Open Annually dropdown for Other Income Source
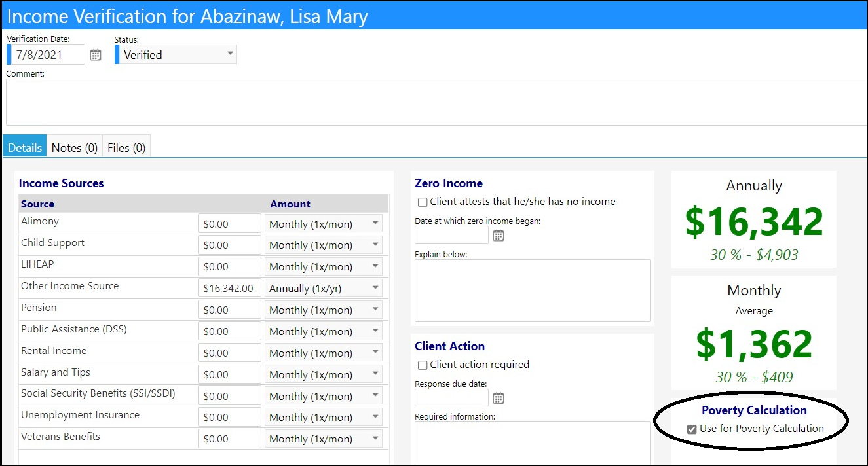868x466 pixels. pyautogui.click(x=325, y=288)
